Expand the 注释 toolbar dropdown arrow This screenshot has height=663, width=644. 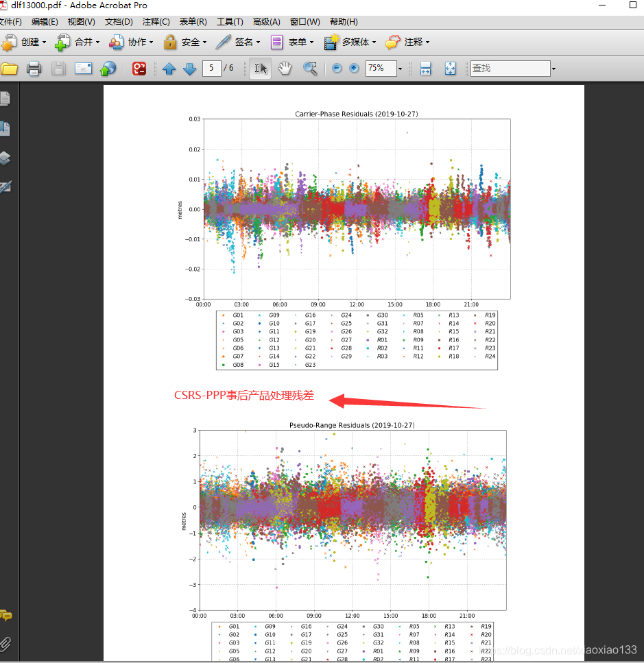pos(427,43)
